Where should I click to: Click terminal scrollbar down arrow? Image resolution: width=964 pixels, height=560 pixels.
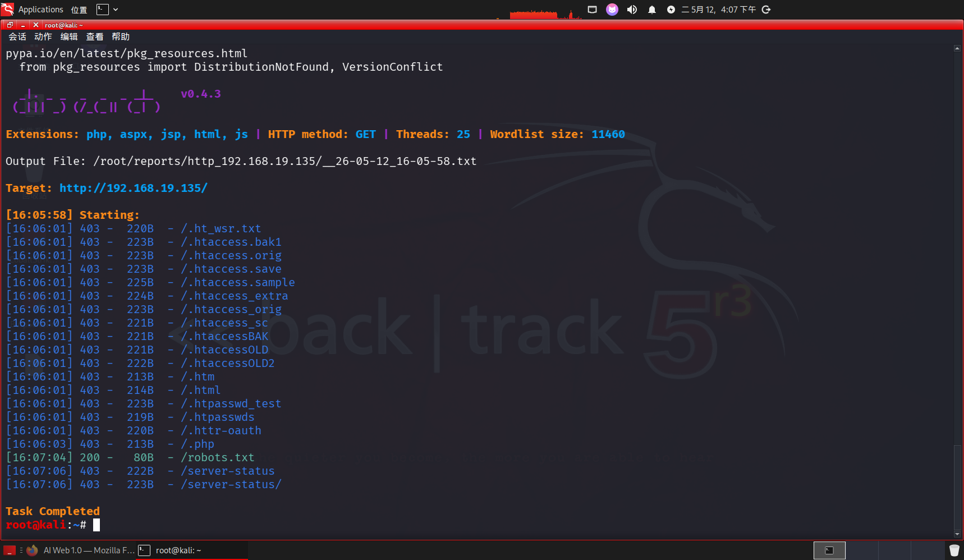coord(957,534)
